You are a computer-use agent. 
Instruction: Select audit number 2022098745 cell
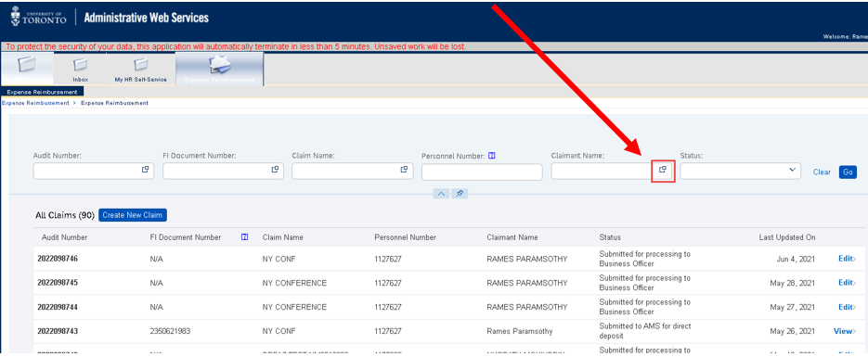tap(58, 283)
